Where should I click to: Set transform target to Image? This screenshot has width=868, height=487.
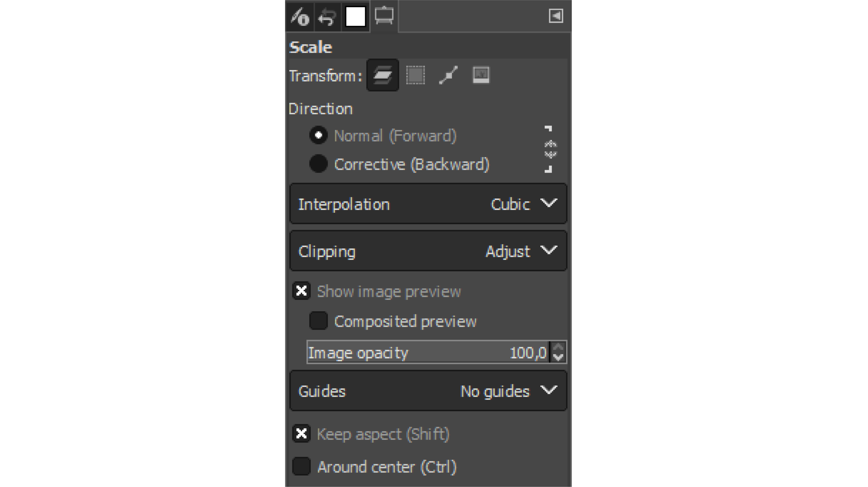481,75
